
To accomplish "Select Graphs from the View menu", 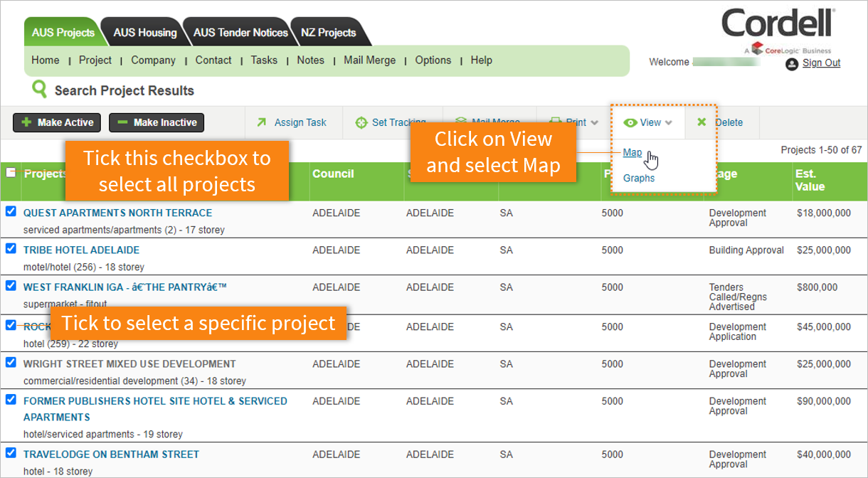I will point(639,178).
